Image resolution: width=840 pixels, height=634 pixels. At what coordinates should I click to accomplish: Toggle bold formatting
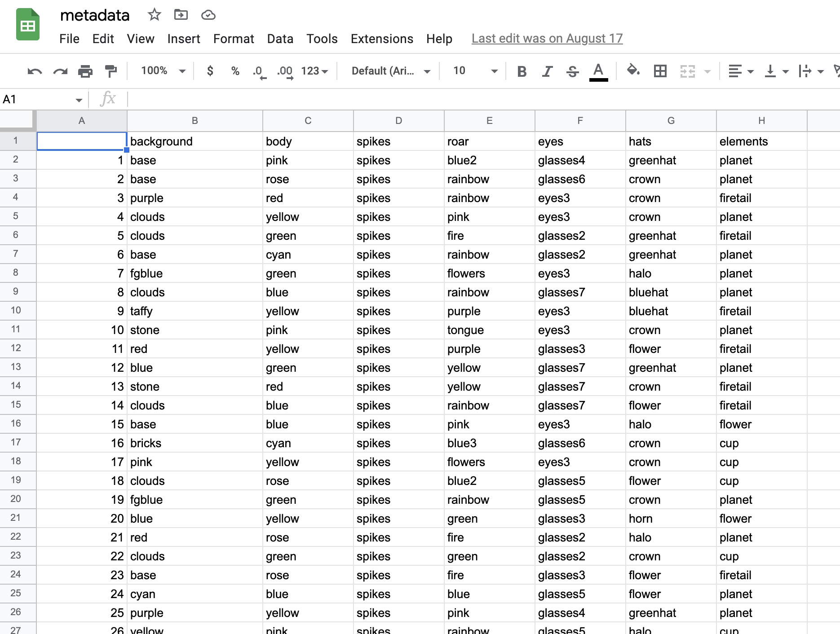pos(522,71)
